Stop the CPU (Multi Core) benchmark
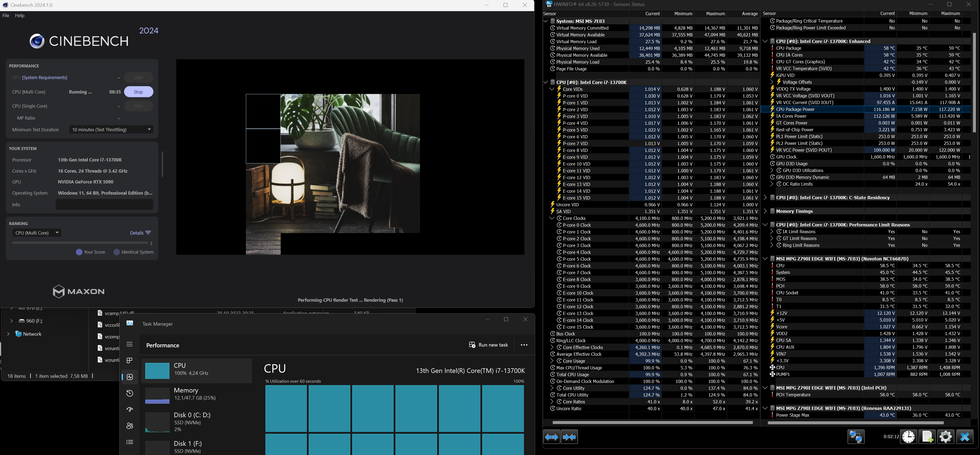This screenshot has width=980, height=455. coord(138,92)
